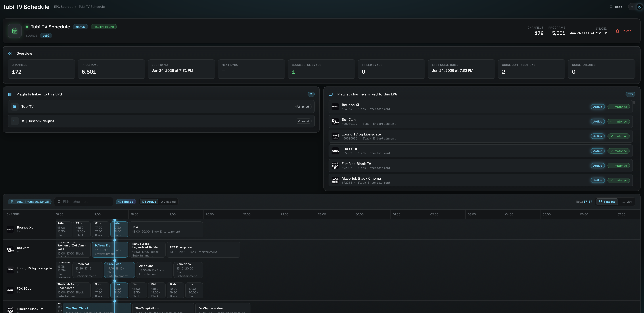The image size is (644, 313).
Task: Click Tubi TV Schedule breadcrumb
Action: (x=91, y=7)
